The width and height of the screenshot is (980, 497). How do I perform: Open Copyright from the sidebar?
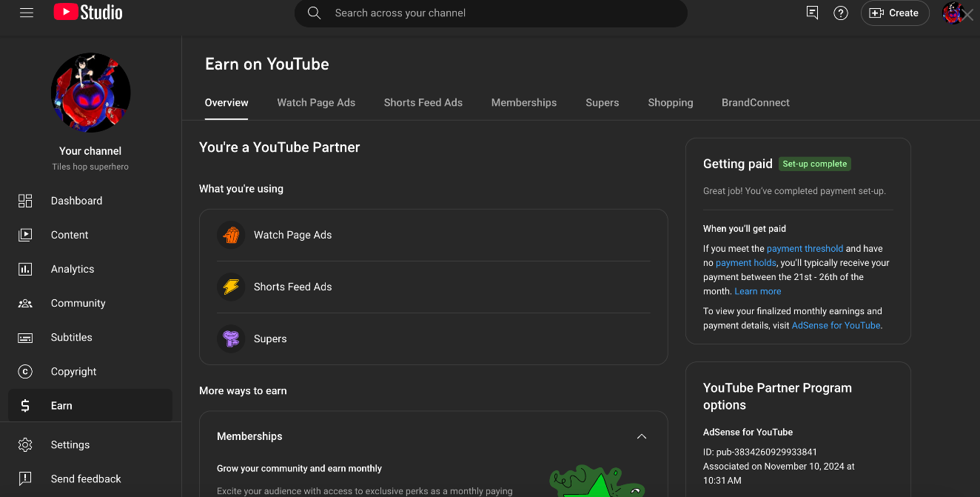click(90, 371)
